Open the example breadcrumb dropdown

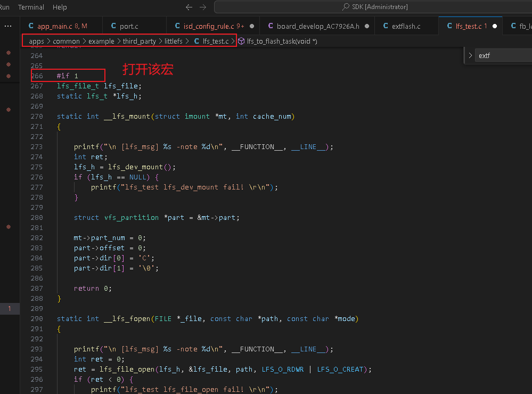101,41
